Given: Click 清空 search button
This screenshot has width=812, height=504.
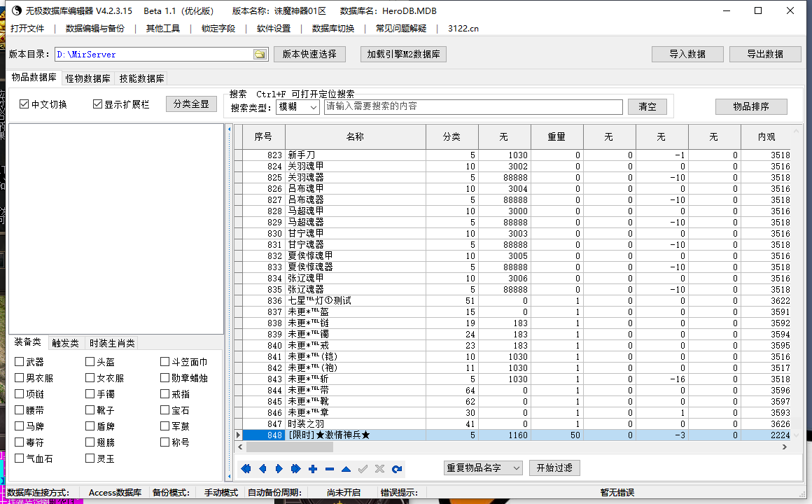Looking at the screenshot, I should tap(647, 106).
